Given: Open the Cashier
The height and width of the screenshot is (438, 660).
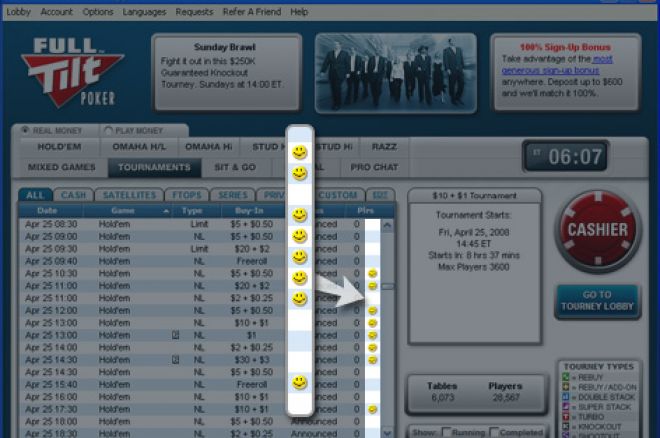Looking at the screenshot, I should tap(598, 230).
